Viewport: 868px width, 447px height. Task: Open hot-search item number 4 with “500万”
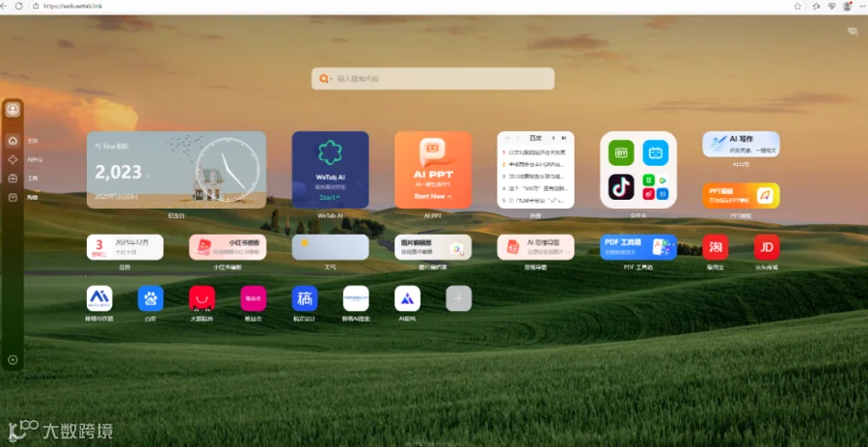(x=535, y=188)
